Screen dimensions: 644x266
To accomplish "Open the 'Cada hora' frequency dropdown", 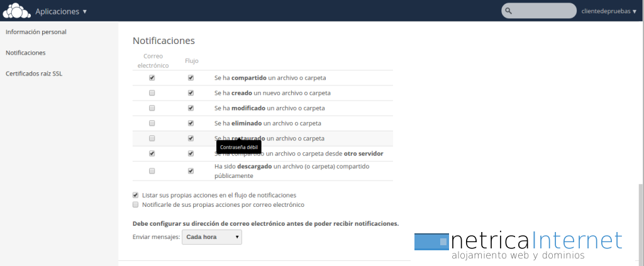I will (x=211, y=237).
